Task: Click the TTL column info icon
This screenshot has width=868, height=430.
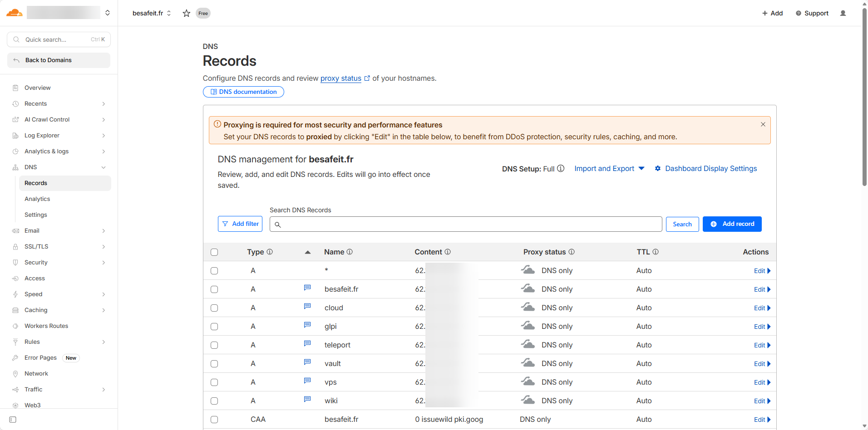Action: (656, 252)
